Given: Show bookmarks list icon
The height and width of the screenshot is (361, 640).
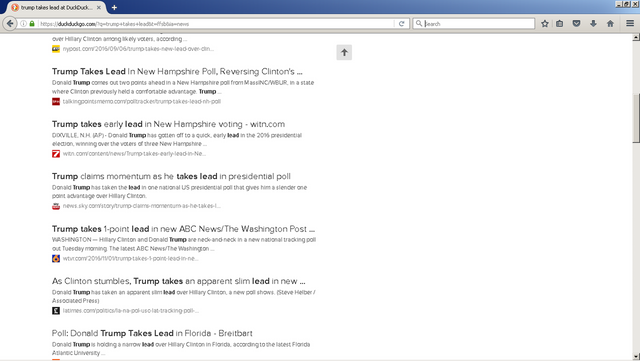Looking at the screenshot, I should 560,24.
